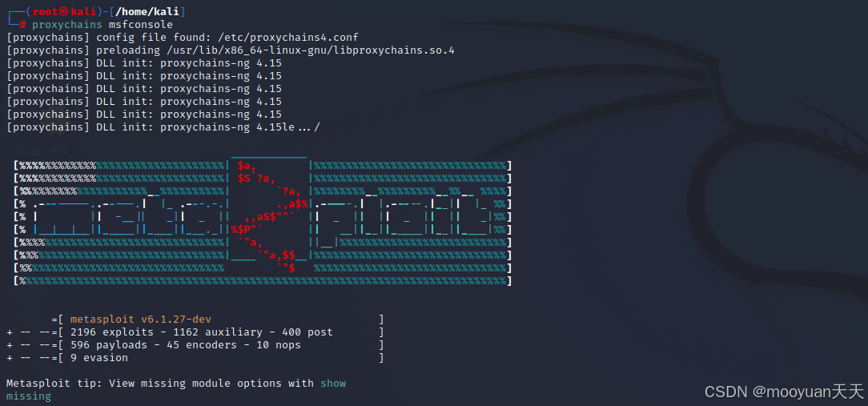Click the red '%$P"`' in the banner art
The width and height of the screenshot is (868, 406).
(247, 229)
